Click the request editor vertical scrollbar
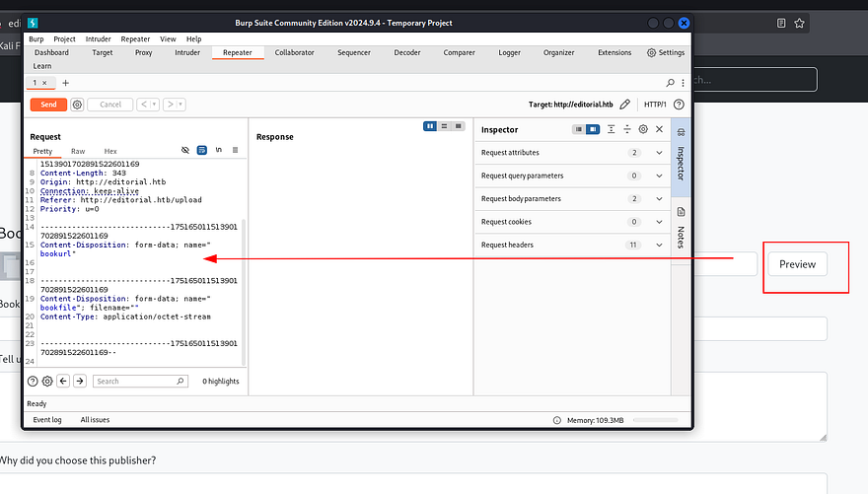The image size is (868, 494). click(x=244, y=293)
